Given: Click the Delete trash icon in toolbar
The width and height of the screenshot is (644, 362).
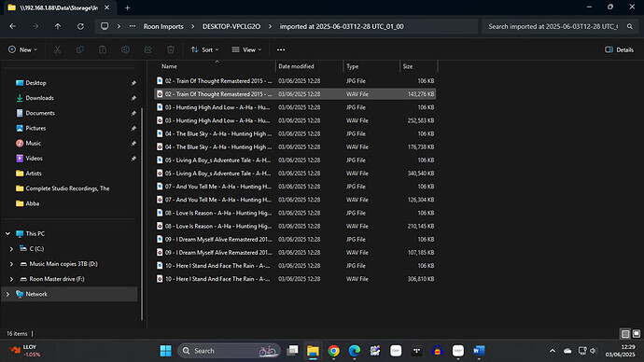Looking at the screenshot, I should [x=171, y=49].
